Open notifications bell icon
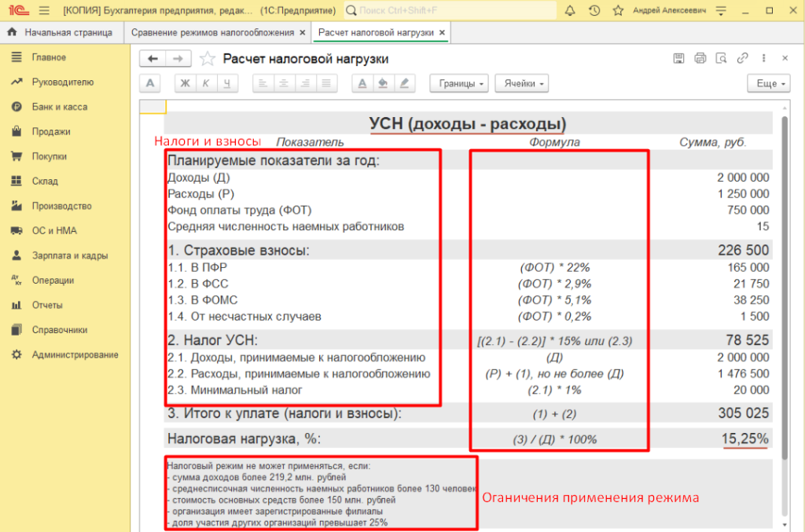The height and width of the screenshot is (532, 805). [x=570, y=10]
